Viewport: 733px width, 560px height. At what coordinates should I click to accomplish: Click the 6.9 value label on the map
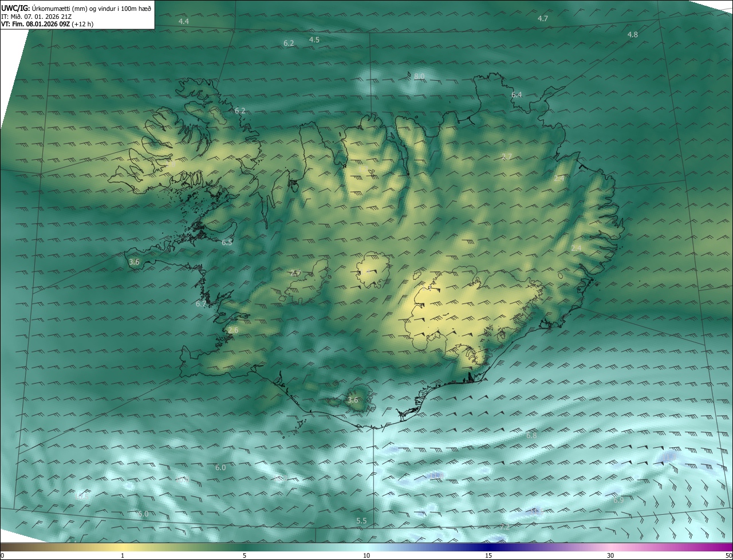click(618, 500)
